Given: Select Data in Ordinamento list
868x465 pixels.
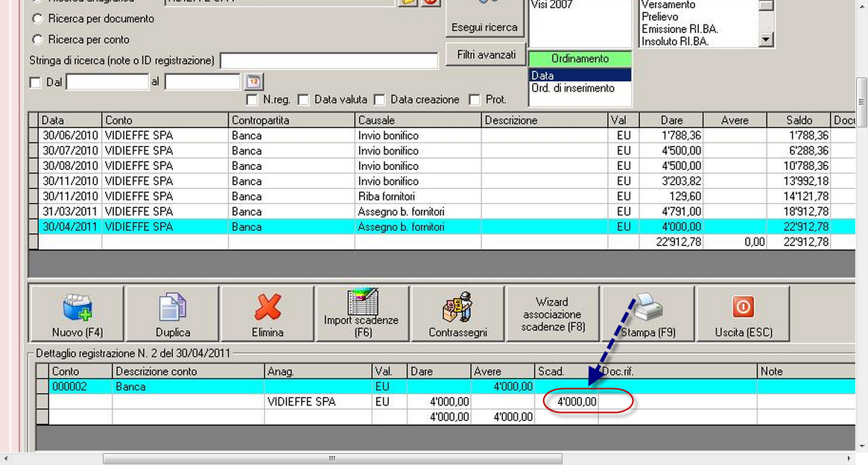Looking at the screenshot, I should (580, 75).
